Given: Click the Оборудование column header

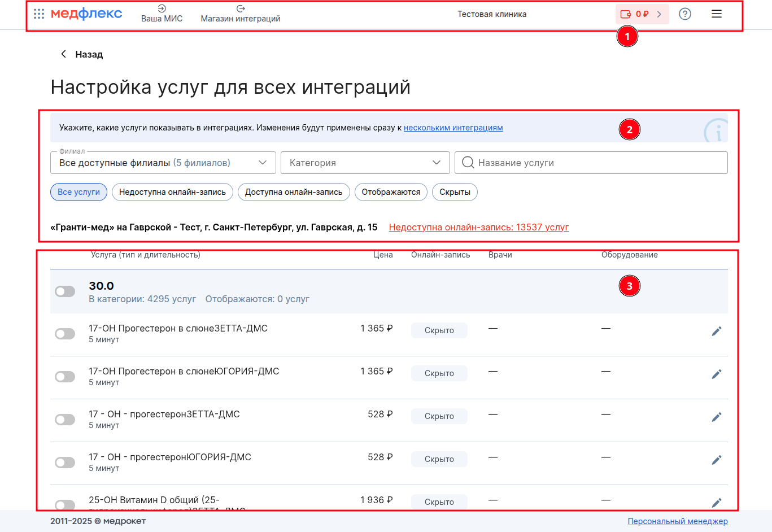Looking at the screenshot, I should tap(630, 255).
